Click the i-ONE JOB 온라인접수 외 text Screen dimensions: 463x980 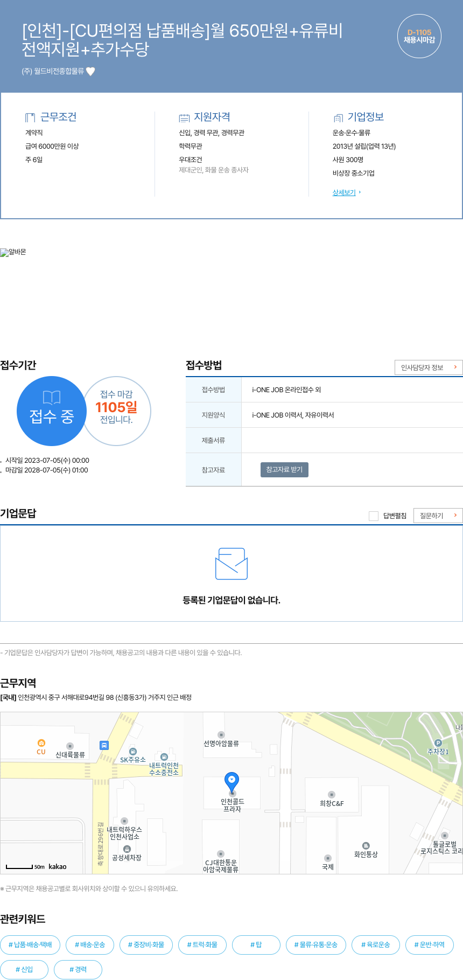coord(286,390)
